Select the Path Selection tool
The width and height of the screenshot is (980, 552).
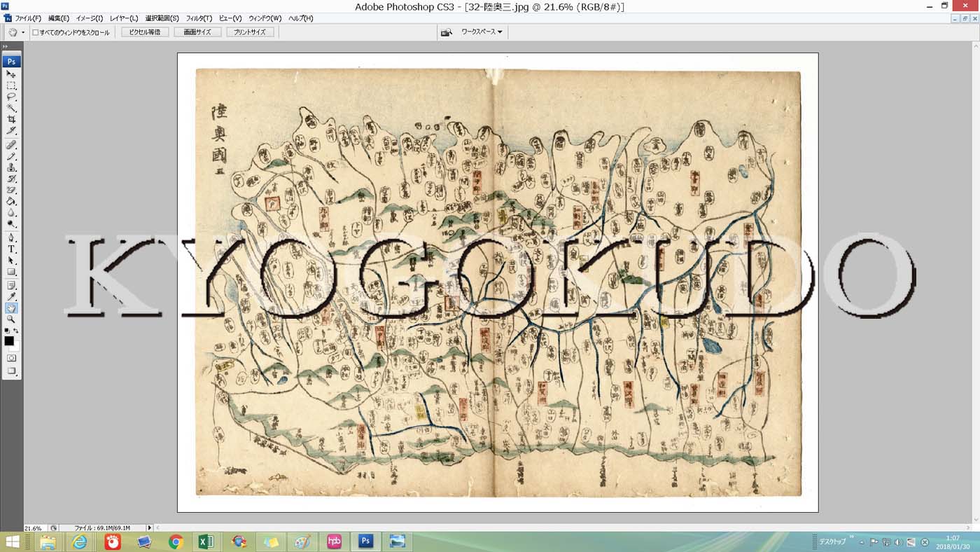pyautogui.click(x=11, y=260)
